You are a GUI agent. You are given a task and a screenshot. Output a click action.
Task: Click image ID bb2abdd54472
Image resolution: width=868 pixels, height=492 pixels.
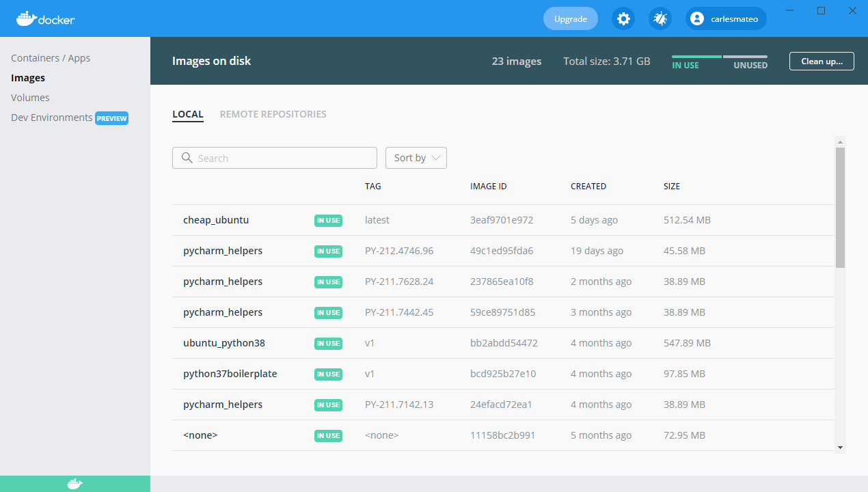coord(504,343)
